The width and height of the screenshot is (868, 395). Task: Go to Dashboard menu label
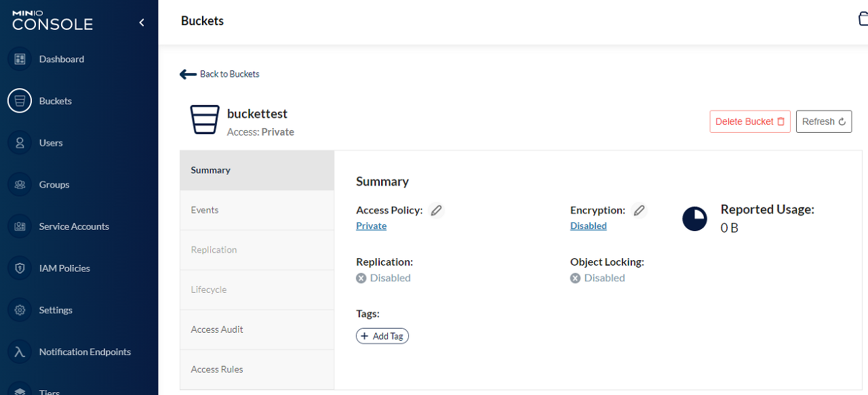click(x=62, y=59)
